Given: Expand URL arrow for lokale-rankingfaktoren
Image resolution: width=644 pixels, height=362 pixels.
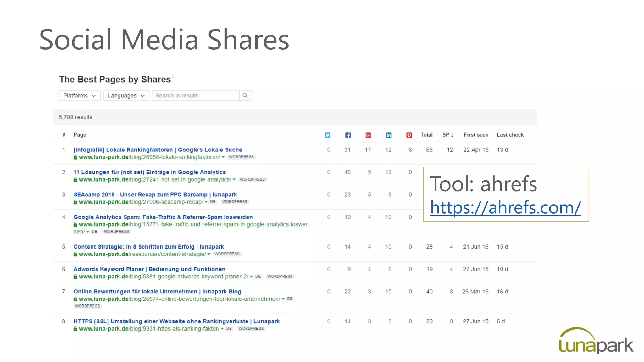Looking at the screenshot, I should [x=223, y=157].
